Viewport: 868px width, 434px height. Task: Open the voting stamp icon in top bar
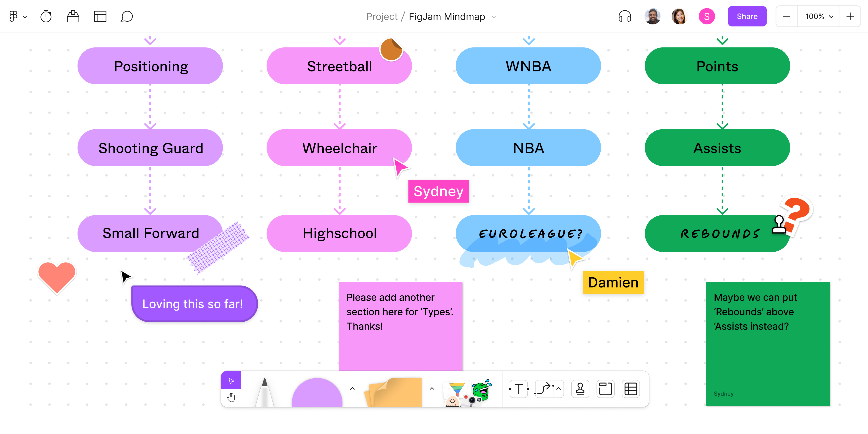(x=73, y=17)
